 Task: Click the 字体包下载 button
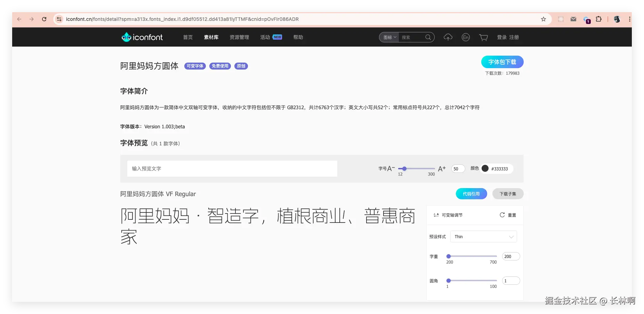502,62
